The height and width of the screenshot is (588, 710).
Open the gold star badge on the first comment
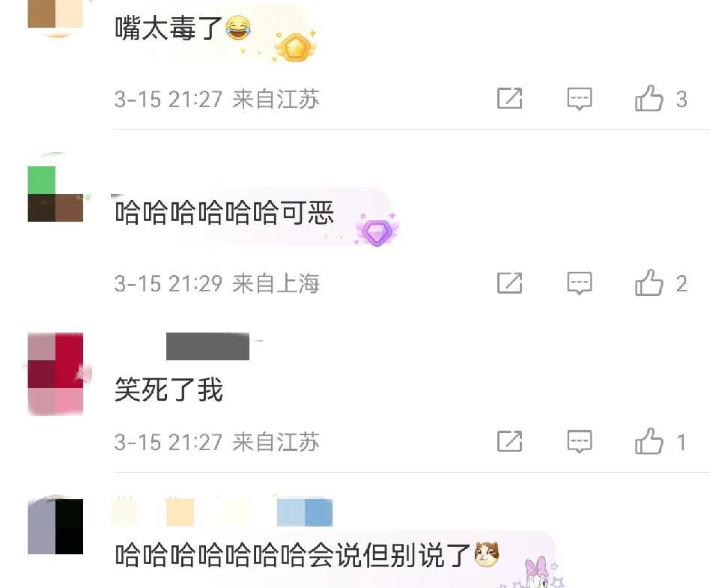(295, 47)
